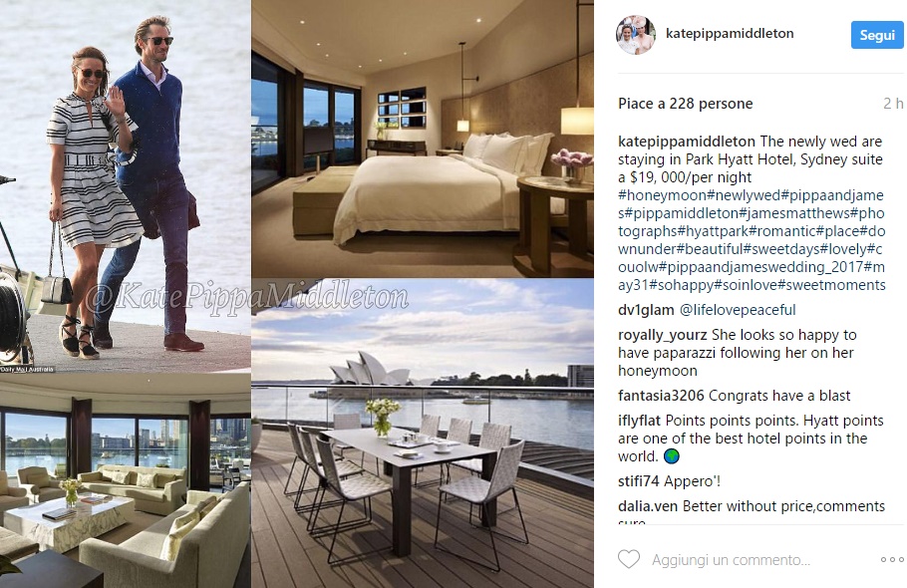Open the katepippamiddleton profile avatar
Screen dimensions: 907x588
tap(636, 35)
